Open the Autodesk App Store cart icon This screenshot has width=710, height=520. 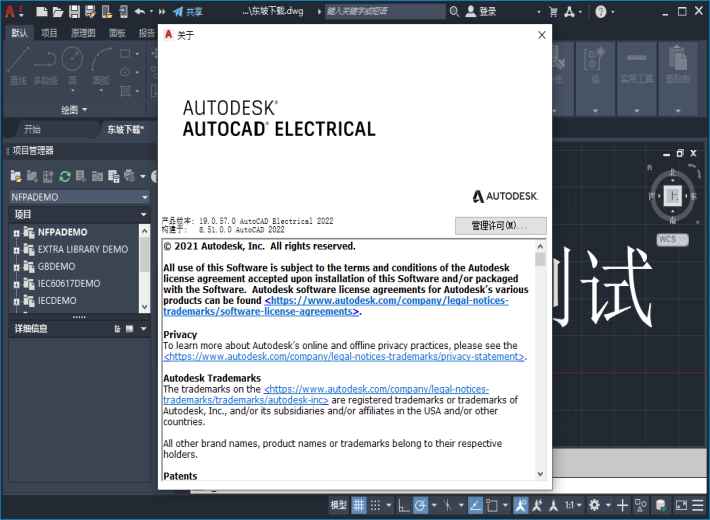(x=553, y=12)
